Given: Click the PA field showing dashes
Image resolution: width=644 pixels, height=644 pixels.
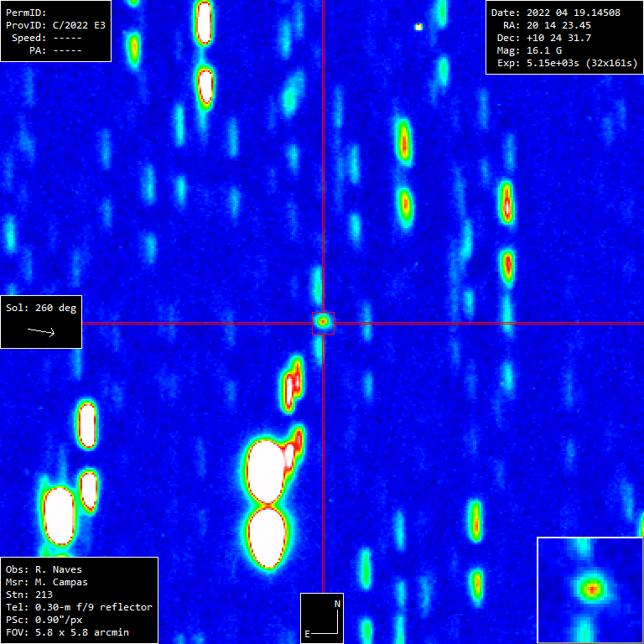Looking at the screenshot, I should (67, 50).
